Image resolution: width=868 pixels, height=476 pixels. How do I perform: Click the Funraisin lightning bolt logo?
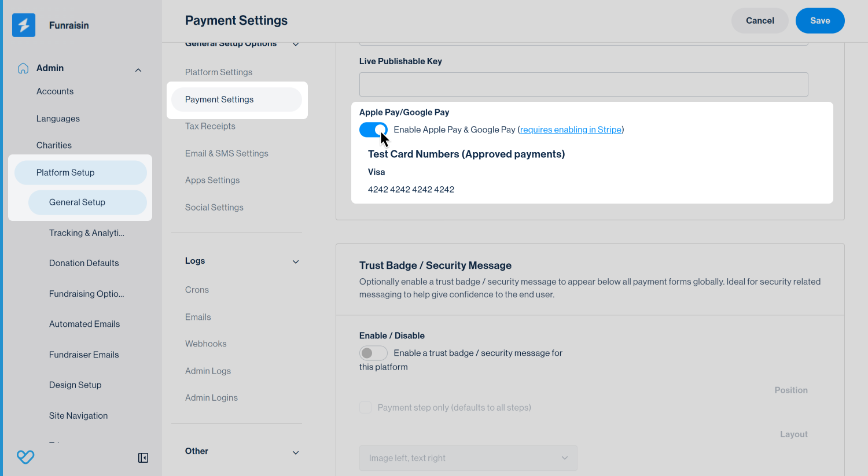[x=24, y=25]
